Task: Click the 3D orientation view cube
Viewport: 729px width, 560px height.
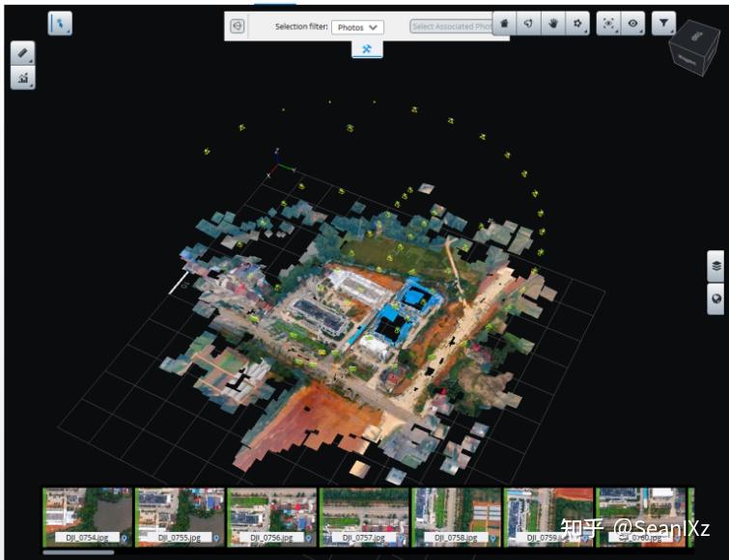Action: (694, 46)
